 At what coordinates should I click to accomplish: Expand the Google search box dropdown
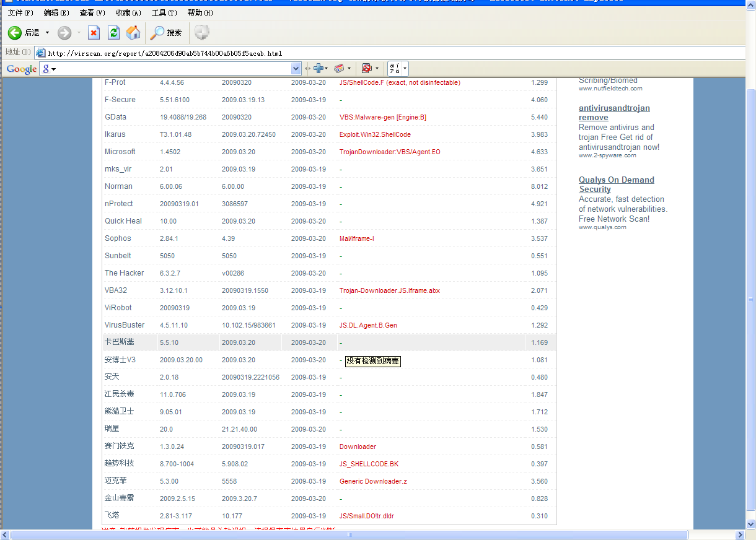(x=296, y=69)
